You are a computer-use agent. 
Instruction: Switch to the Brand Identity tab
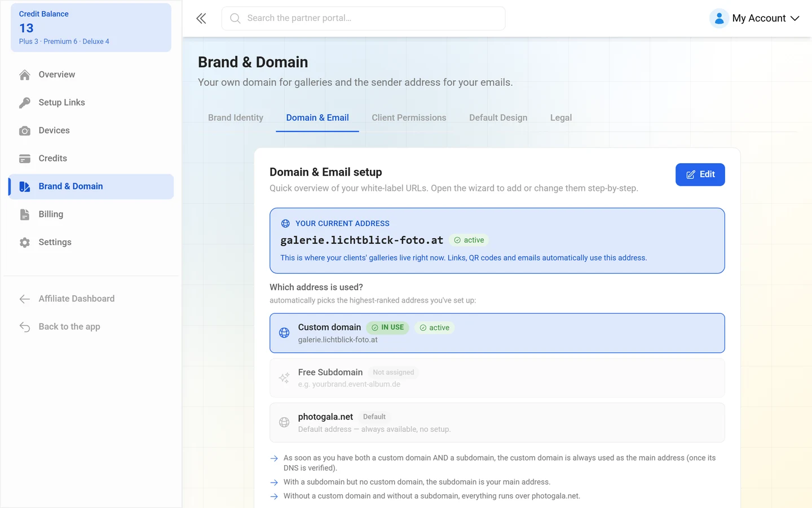click(236, 117)
